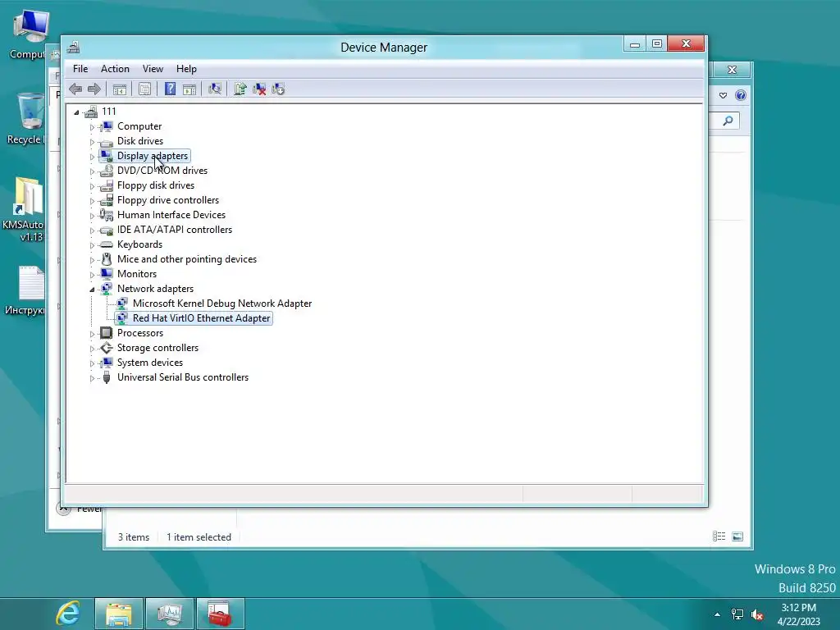Click the blue Help question mark icon
The image size is (840, 630).
coord(170,89)
